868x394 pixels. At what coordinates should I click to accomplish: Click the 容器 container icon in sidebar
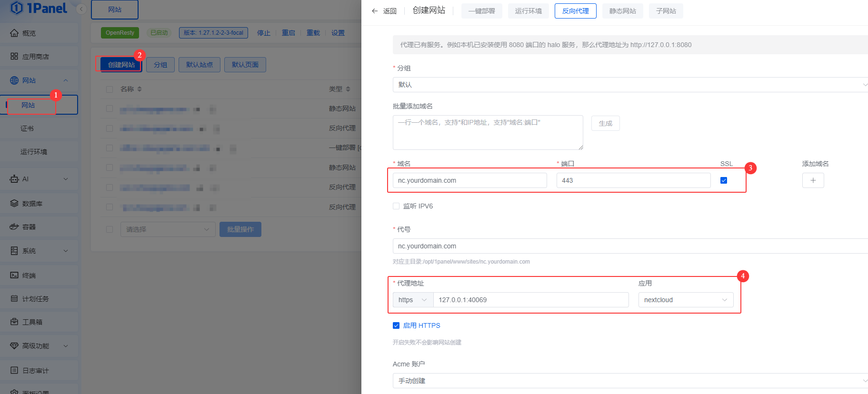click(14, 227)
